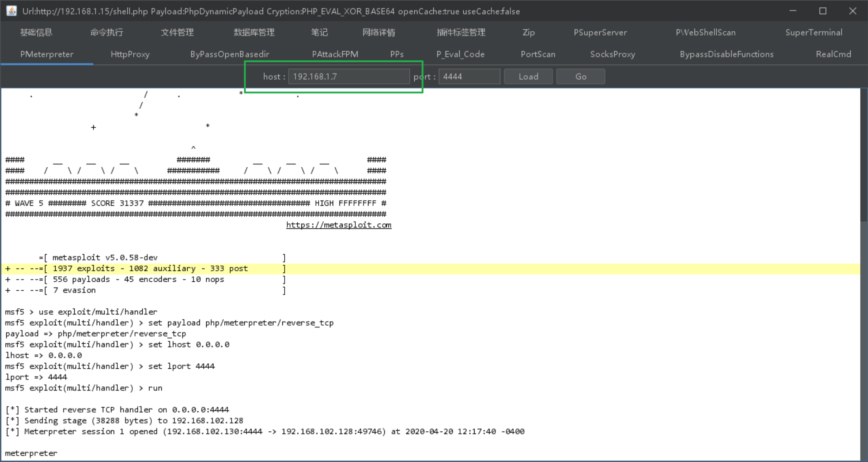
Task: Open the PSuperServer tab
Action: point(600,32)
